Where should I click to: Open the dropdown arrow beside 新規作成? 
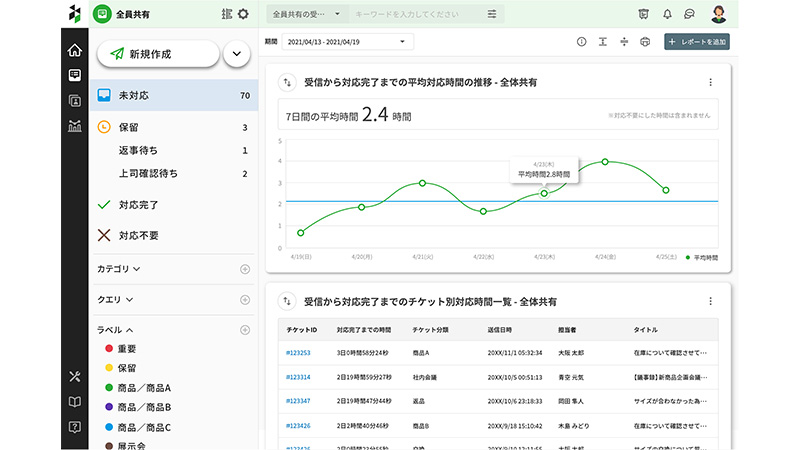pyautogui.click(x=237, y=54)
